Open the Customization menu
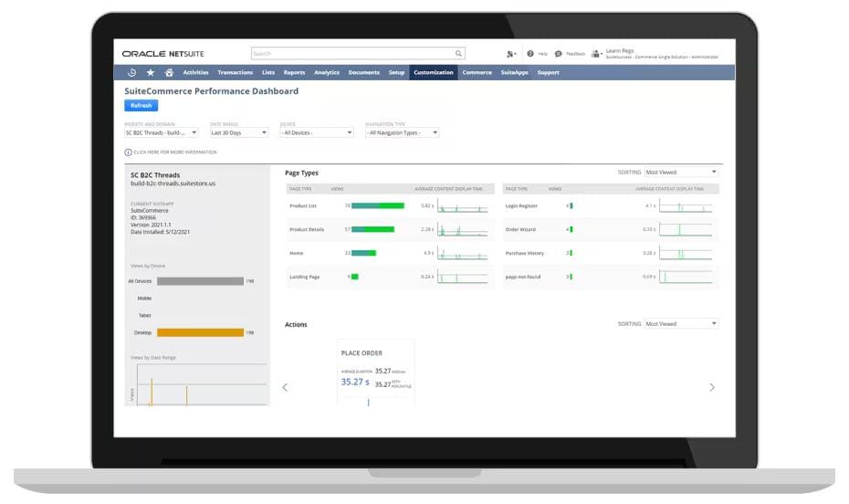Screen dimensions: 849x504 (x=433, y=72)
